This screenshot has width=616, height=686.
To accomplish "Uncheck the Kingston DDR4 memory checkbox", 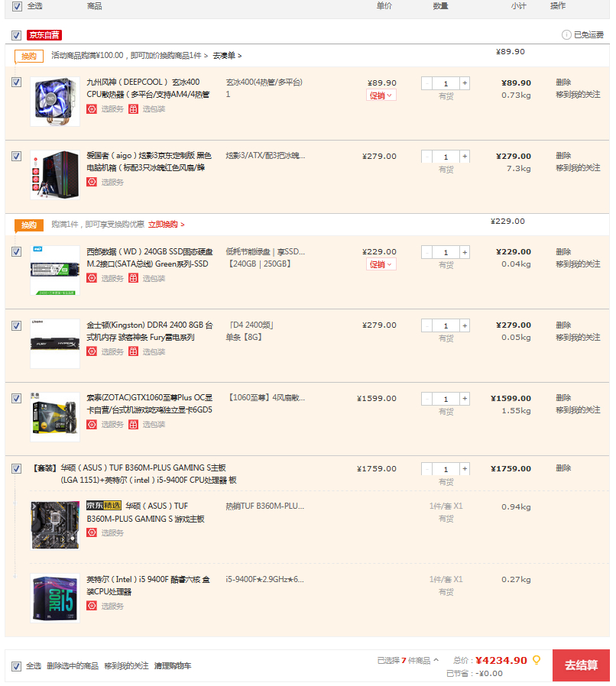I will pyautogui.click(x=17, y=325).
